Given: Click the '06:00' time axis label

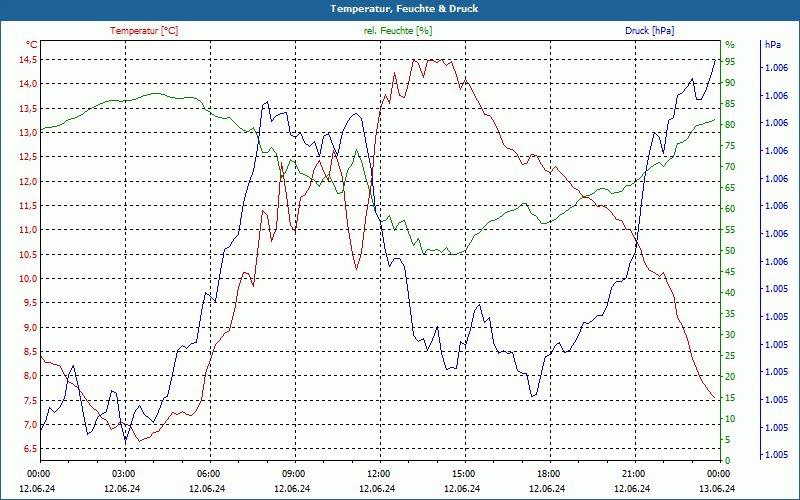Looking at the screenshot, I should (209, 473).
